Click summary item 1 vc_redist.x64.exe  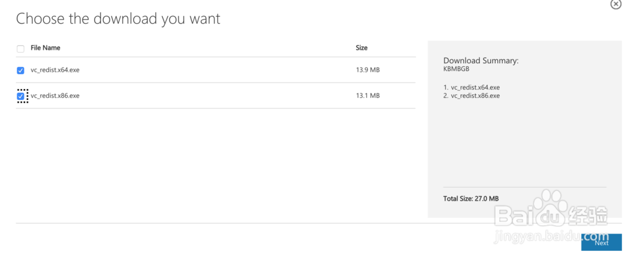[x=471, y=87]
